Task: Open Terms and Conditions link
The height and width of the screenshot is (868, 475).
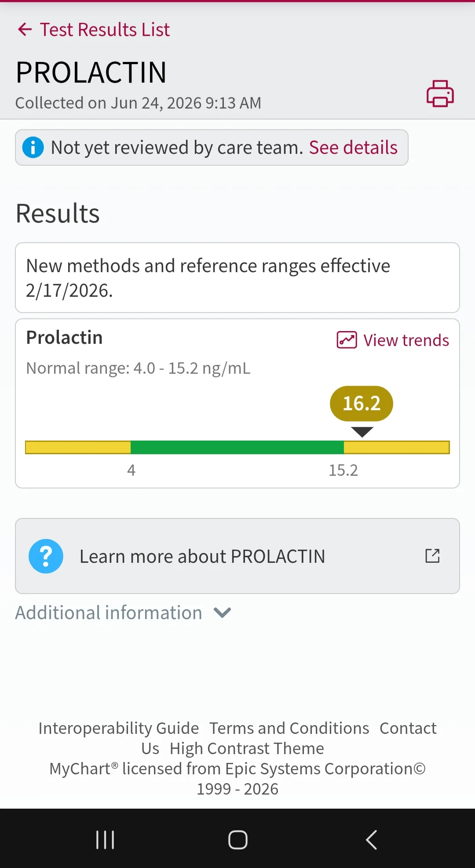Action: point(289,728)
